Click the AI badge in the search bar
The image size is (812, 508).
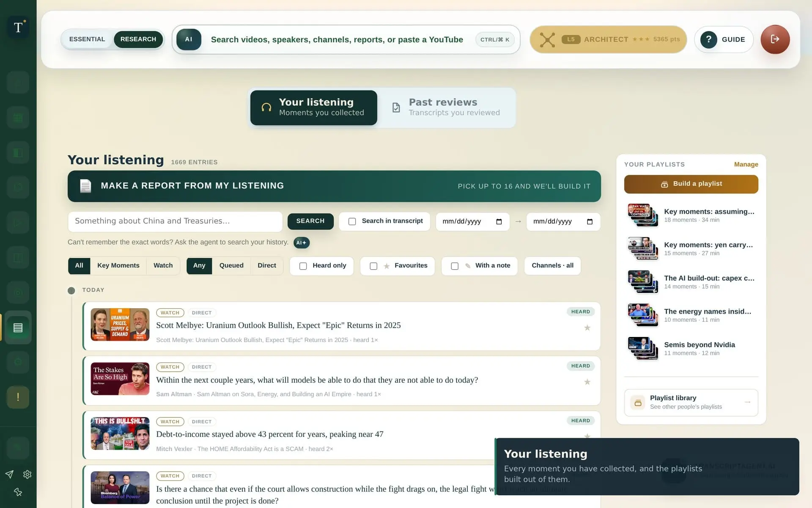189,39
